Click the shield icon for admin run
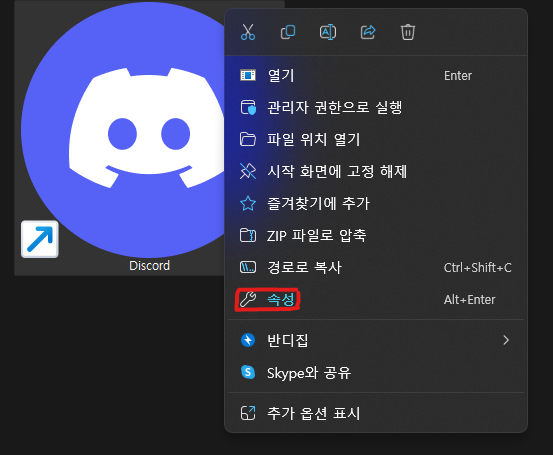Screen dimensions: 553x455 pyautogui.click(x=248, y=107)
